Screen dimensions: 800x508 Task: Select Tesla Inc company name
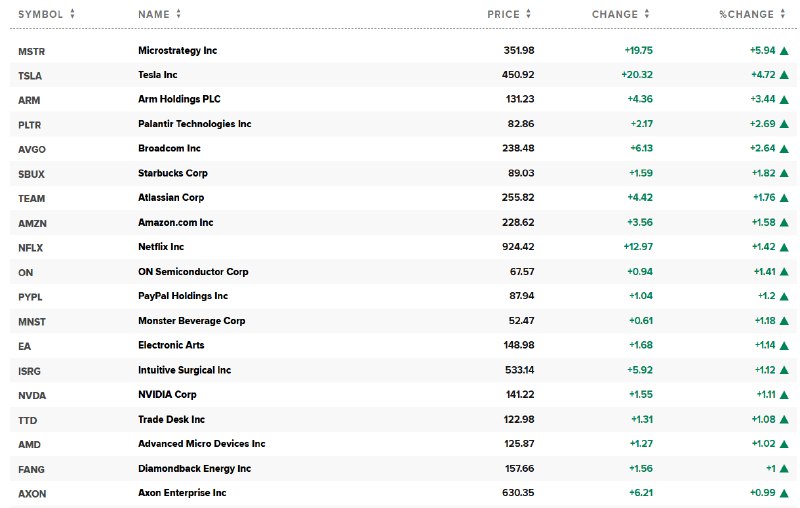[x=158, y=74]
